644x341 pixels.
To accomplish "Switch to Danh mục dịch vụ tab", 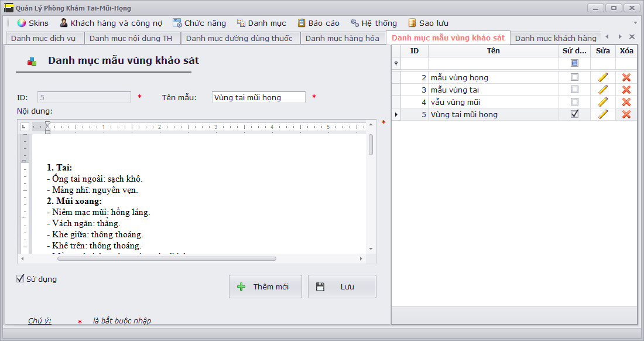I will coord(43,38).
